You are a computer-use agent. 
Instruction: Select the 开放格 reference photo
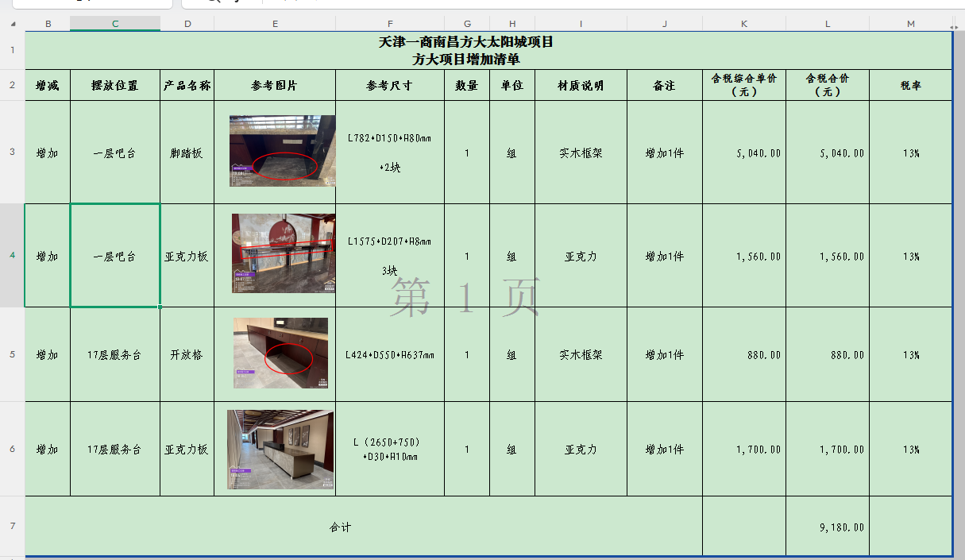[x=280, y=353]
